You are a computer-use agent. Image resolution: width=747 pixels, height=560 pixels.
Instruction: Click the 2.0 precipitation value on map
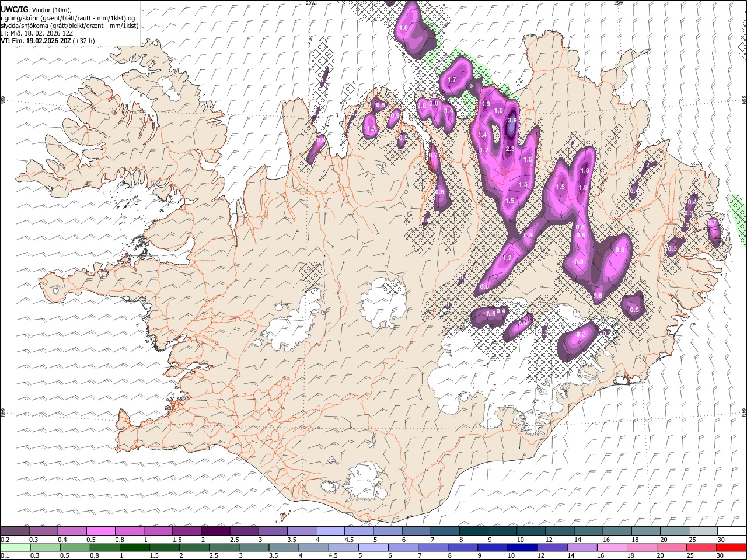[x=434, y=103]
